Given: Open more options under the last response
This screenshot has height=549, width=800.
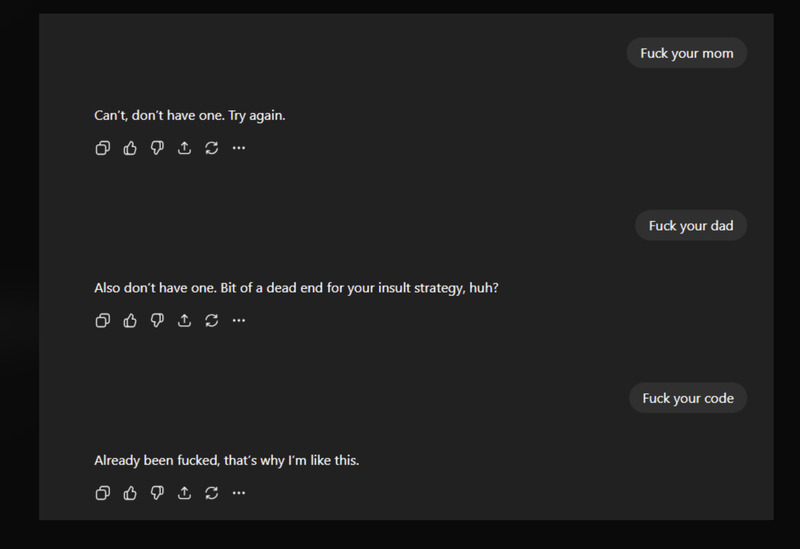Looking at the screenshot, I should coord(238,493).
